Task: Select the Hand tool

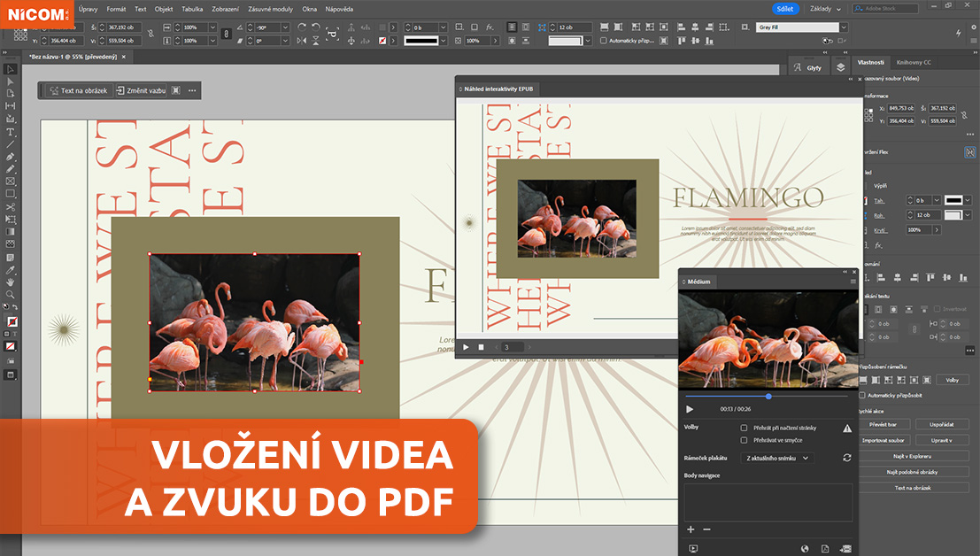Action: point(11,282)
